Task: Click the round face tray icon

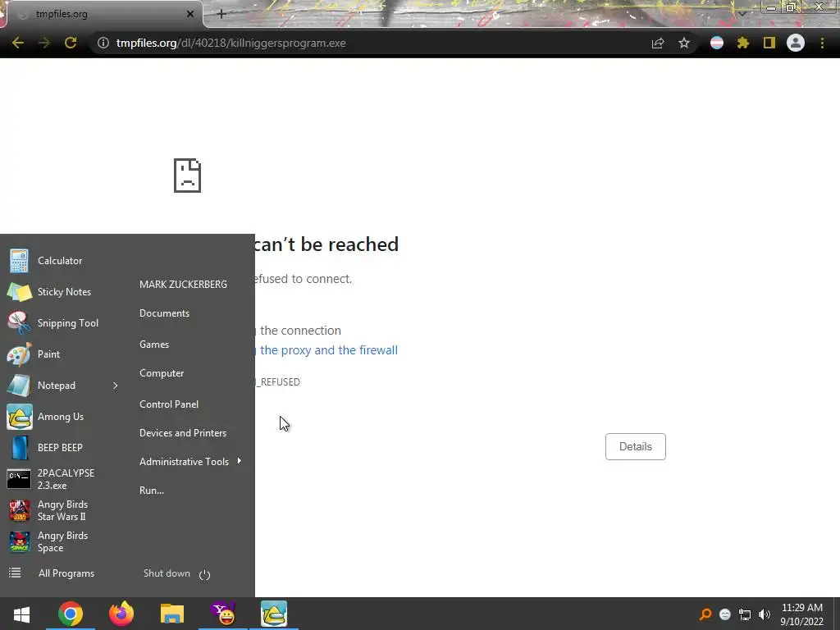Action: (x=725, y=614)
